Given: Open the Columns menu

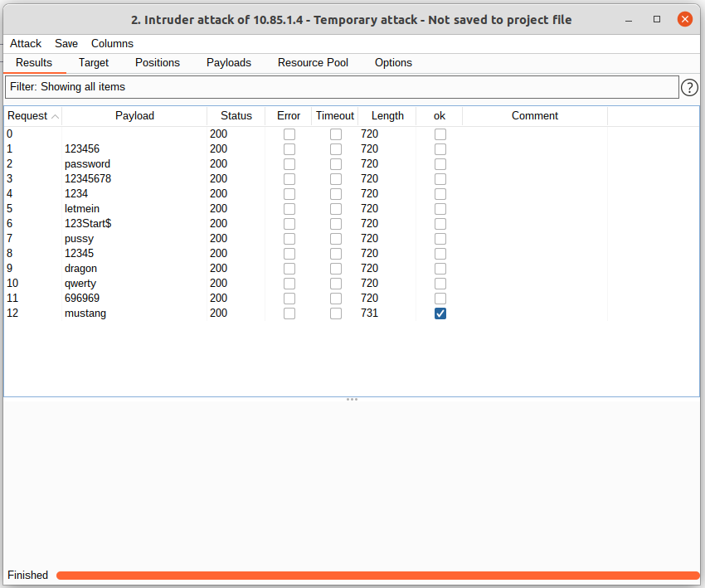Looking at the screenshot, I should [112, 43].
